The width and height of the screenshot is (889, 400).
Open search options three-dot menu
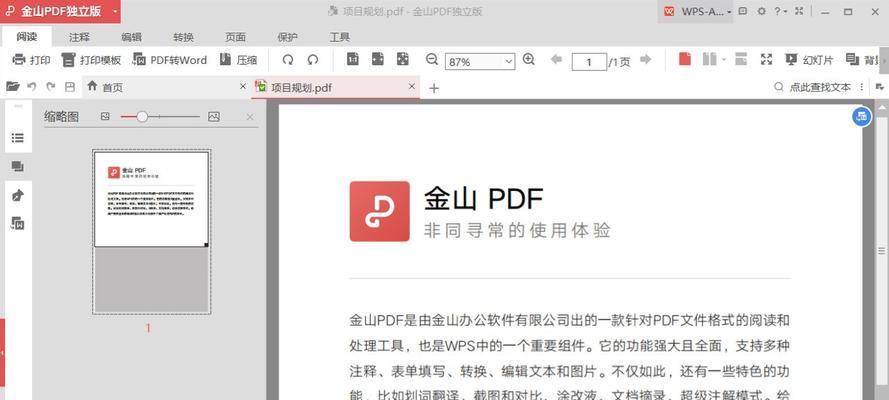pos(862,87)
